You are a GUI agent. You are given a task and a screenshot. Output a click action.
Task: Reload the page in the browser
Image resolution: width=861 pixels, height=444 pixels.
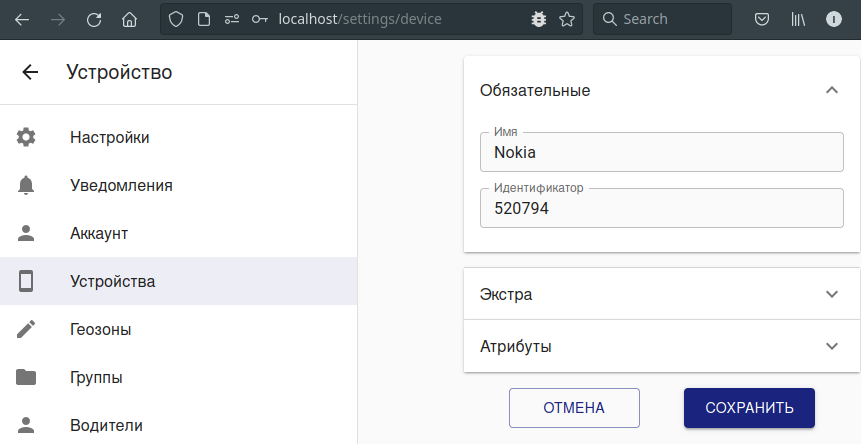(x=93, y=19)
